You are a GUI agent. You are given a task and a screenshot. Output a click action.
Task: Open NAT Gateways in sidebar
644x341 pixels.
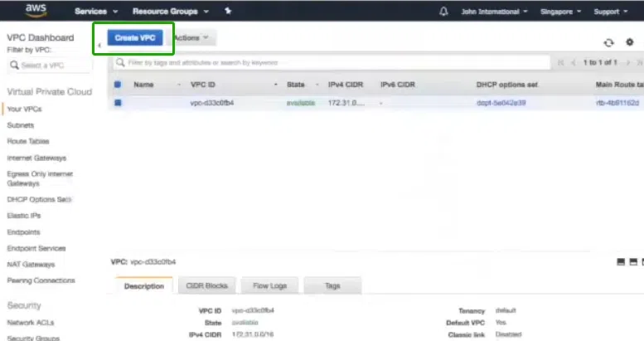click(x=31, y=265)
